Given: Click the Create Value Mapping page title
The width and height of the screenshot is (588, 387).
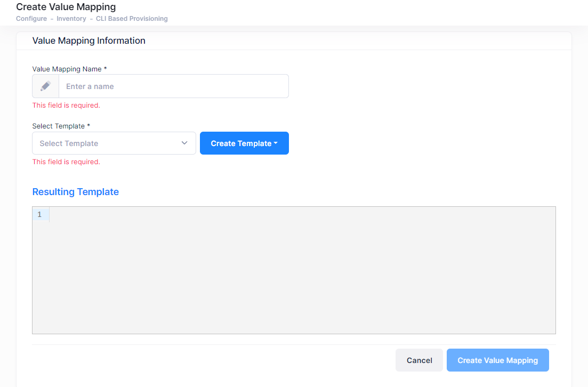Looking at the screenshot, I should (66, 7).
